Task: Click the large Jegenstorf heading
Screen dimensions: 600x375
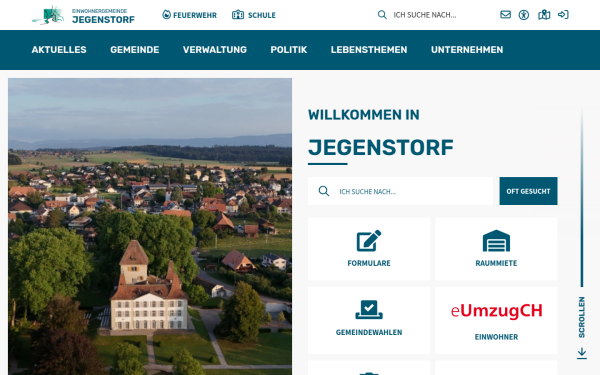Action: [381, 148]
